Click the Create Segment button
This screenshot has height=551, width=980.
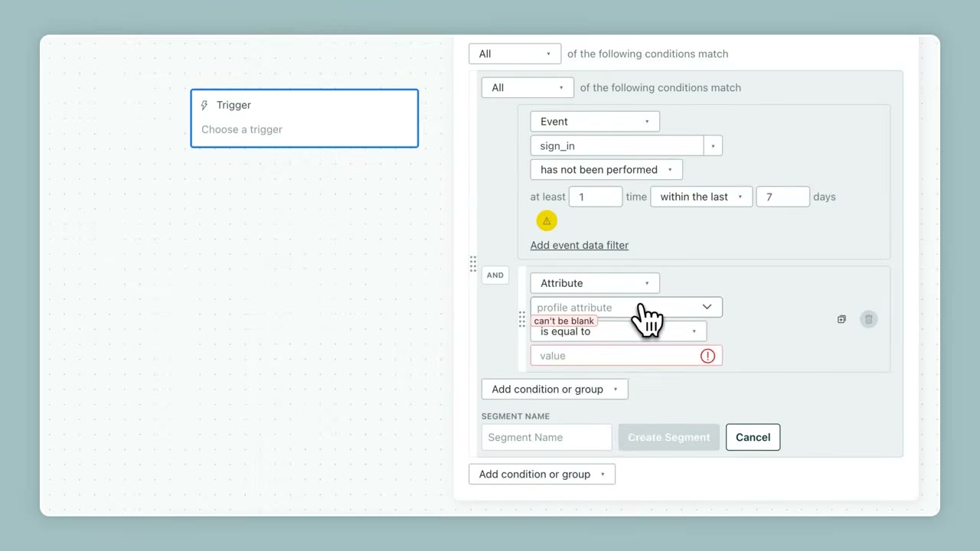[669, 437]
